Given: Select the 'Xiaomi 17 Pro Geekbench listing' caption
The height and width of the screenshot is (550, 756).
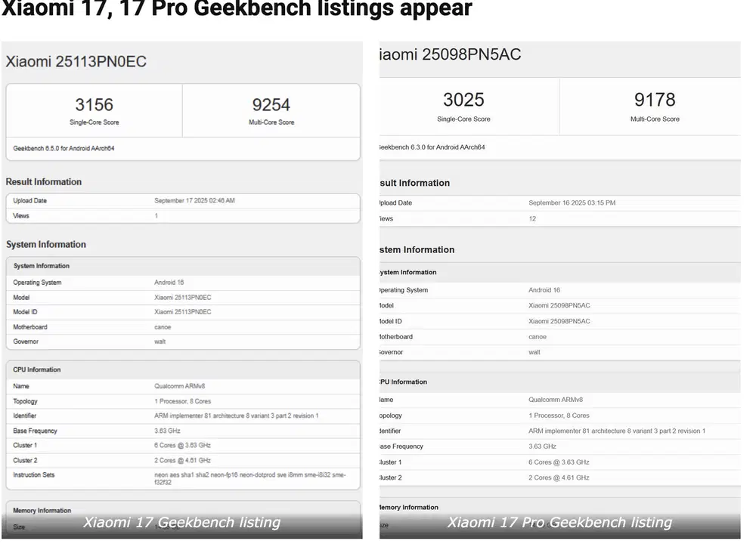Looking at the screenshot, I should tap(559, 522).
